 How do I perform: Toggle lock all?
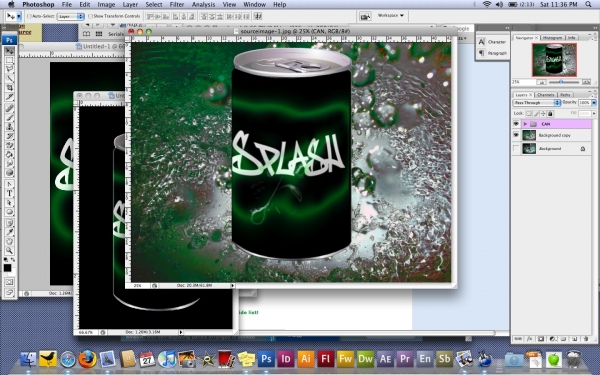coord(550,113)
